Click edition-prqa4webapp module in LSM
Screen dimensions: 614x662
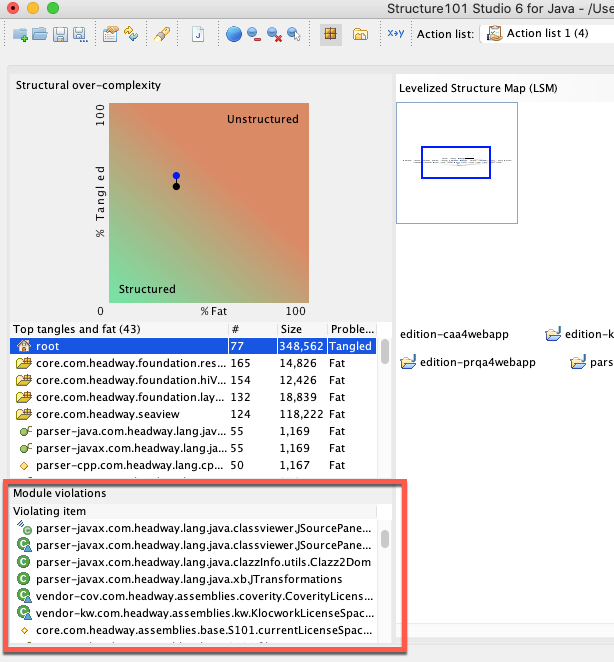(x=468, y=362)
